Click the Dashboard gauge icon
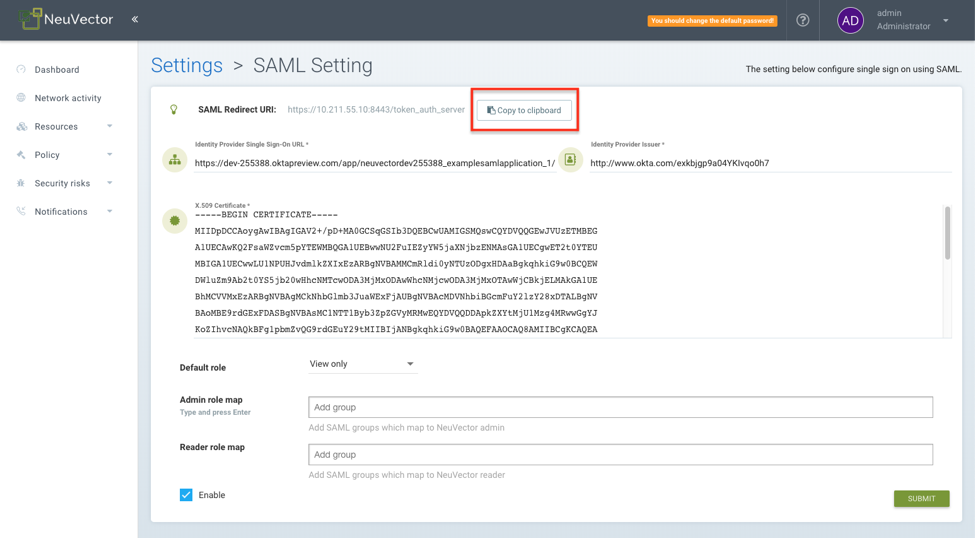This screenshot has height=538, width=975. (x=21, y=69)
